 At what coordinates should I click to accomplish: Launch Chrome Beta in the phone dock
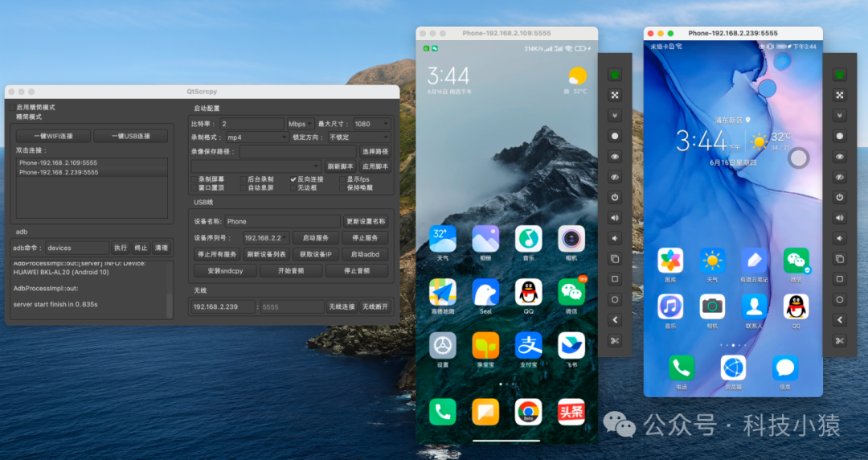coord(528,412)
